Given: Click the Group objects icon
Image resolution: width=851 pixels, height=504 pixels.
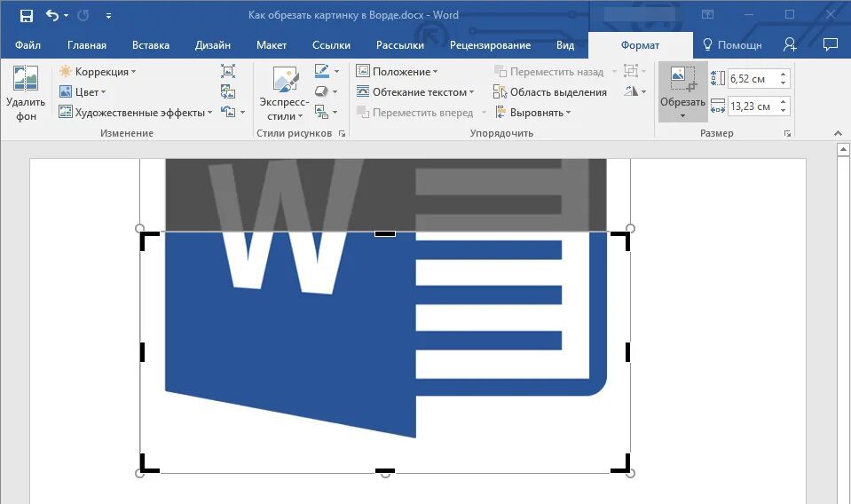Looking at the screenshot, I should pos(631,71).
